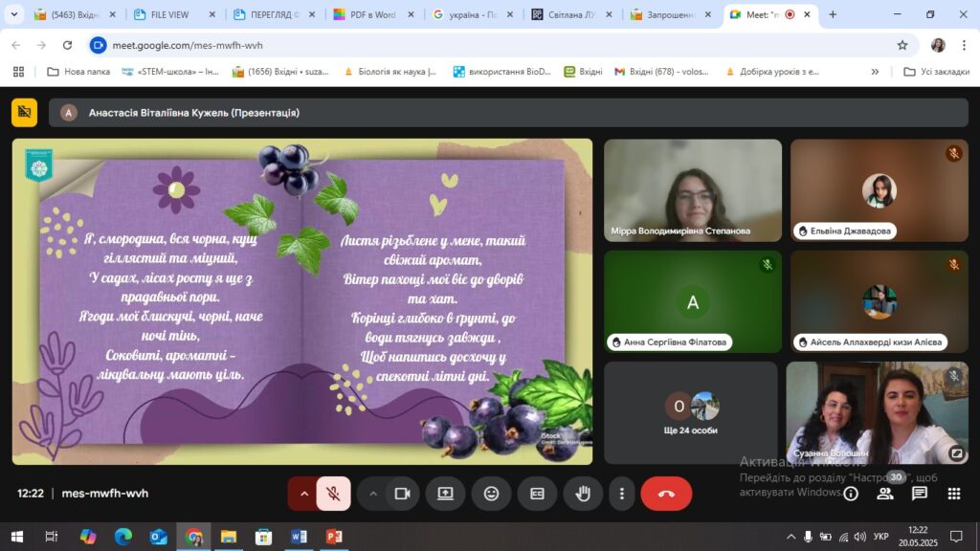Show meeting details info icon
The image size is (980, 551).
pos(851,494)
